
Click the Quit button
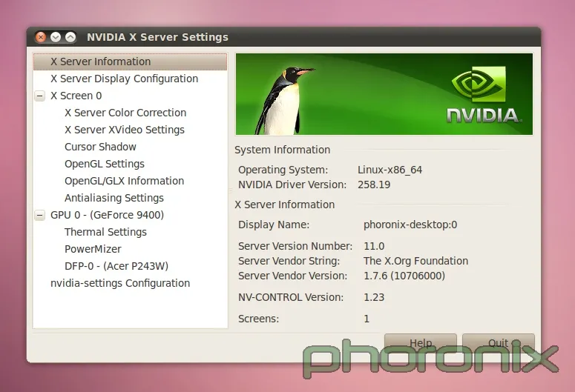pyautogui.click(x=499, y=343)
